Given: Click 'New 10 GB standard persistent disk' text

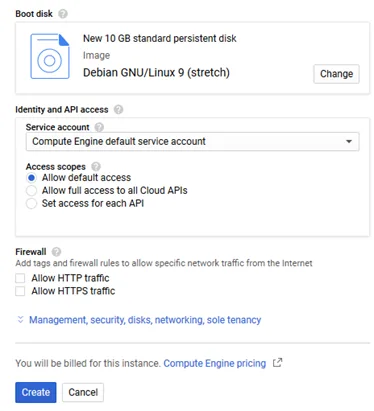Looking at the screenshot, I should pyautogui.click(x=160, y=38).
